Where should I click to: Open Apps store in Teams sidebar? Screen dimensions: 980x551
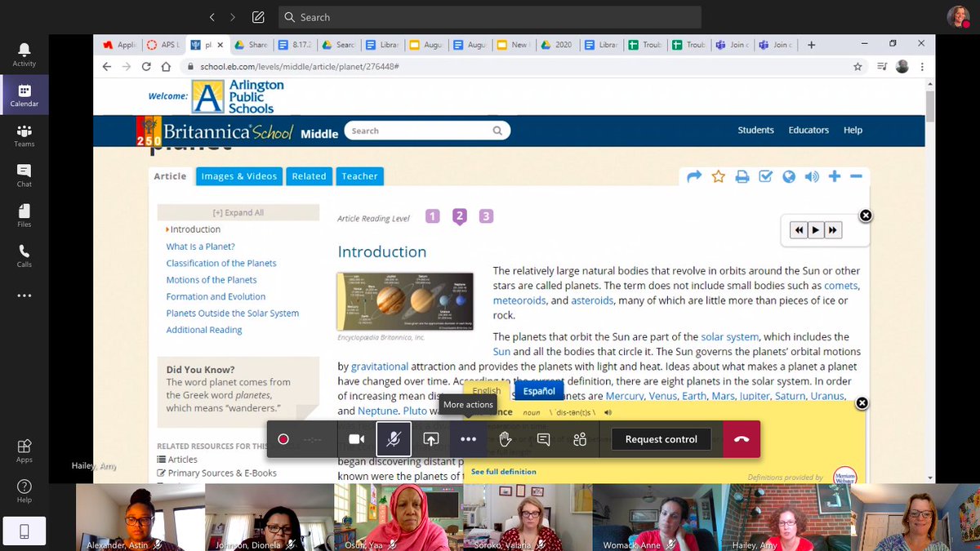24,450
